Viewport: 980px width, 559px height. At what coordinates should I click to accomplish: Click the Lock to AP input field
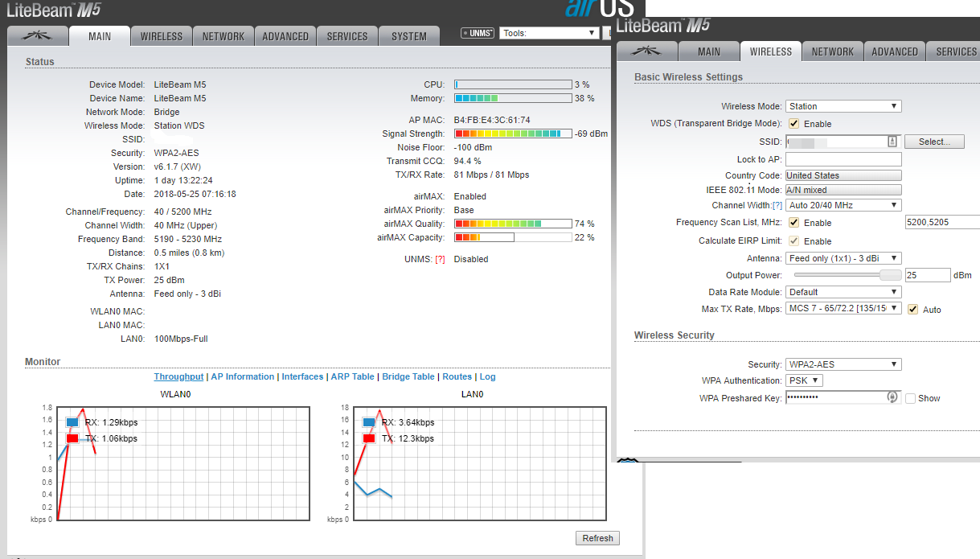[x=843, y=159]
